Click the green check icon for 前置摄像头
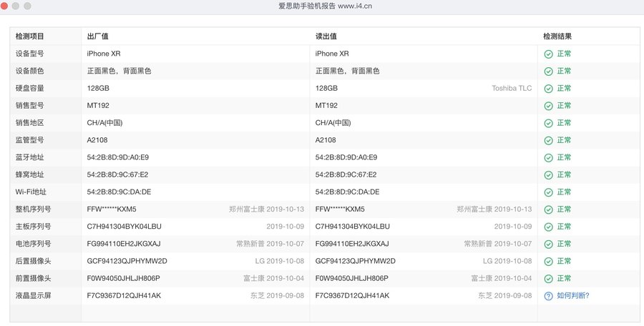Screen dimensions: 644x326 [548, 279]
